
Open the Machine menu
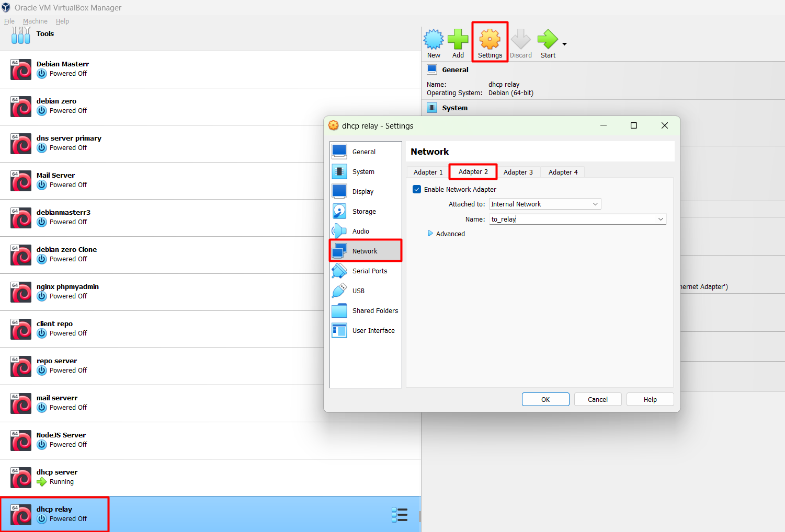[35, 21]
